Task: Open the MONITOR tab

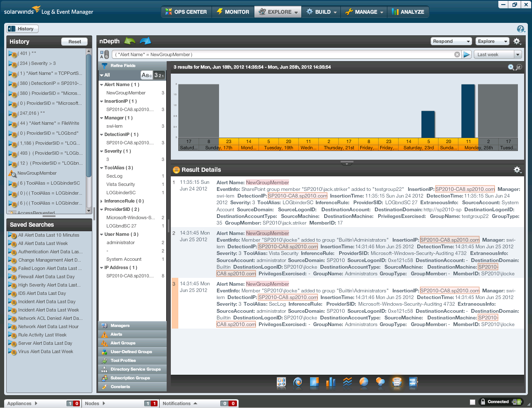Action: point(233,12)
